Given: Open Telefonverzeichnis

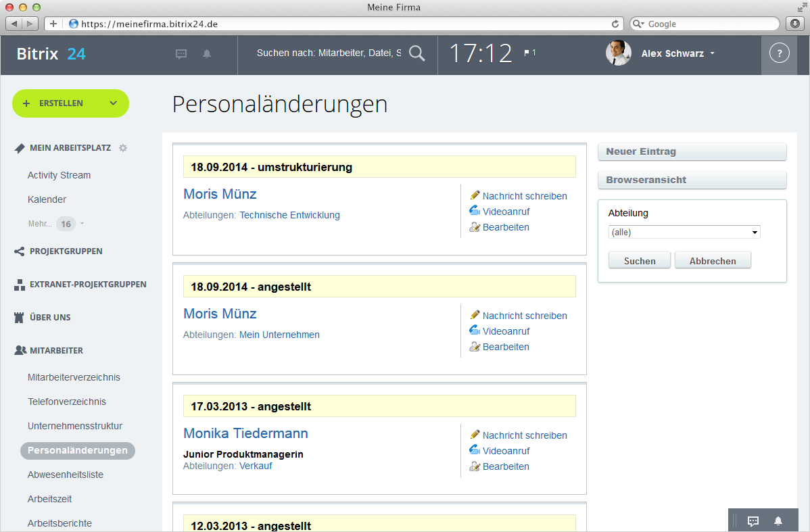Looking at the screenshot, I should coord(67,402).
